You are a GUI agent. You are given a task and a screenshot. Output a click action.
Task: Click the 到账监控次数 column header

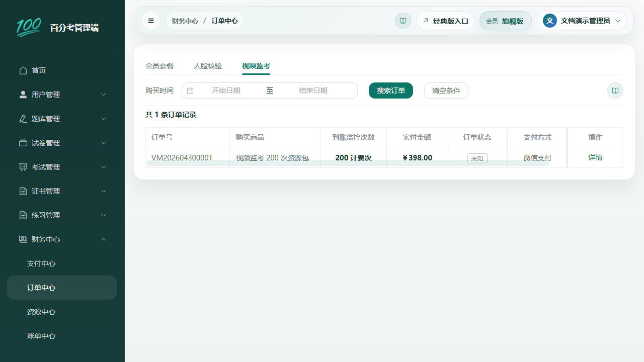tap(353, 137)
